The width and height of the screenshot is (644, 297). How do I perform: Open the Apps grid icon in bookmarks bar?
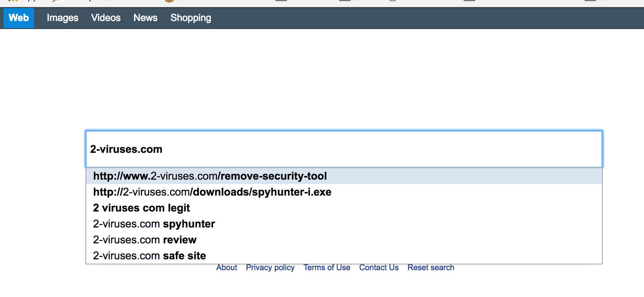[x=13, y=1]
